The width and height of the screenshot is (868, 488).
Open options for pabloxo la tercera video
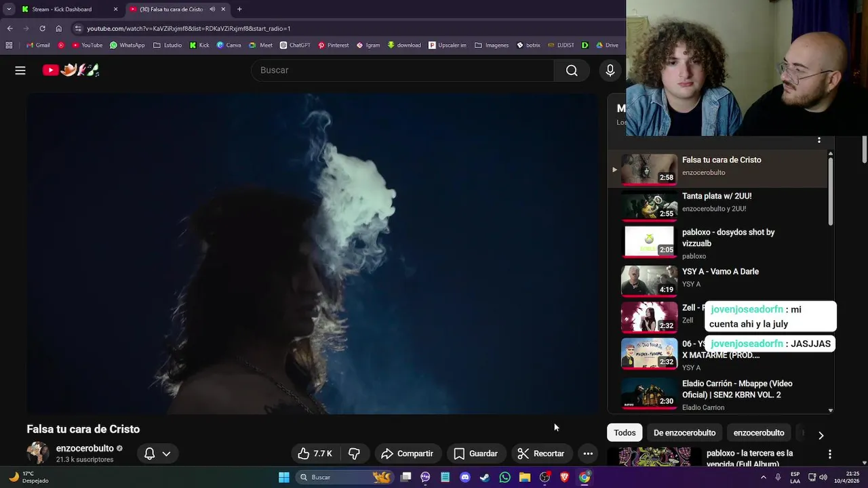[829, 454]
